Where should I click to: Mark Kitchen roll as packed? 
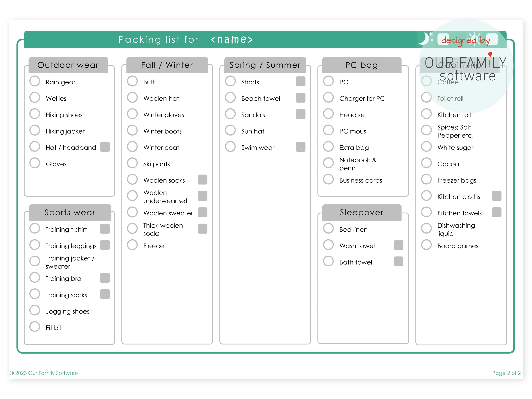click(426, 114)
